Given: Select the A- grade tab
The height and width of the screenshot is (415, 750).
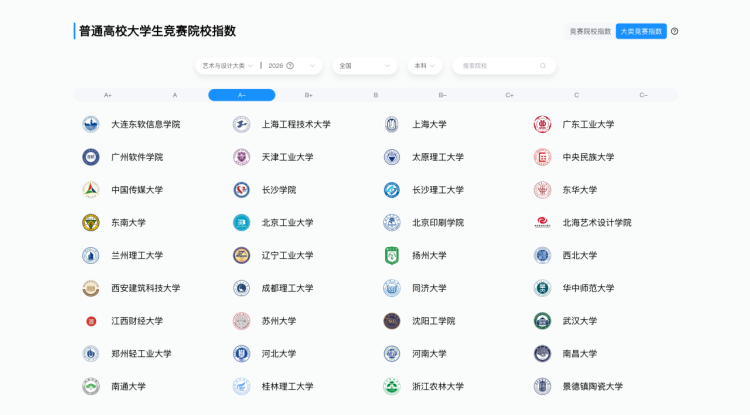Looking at the screenshot, I should [x=242, y=95].
